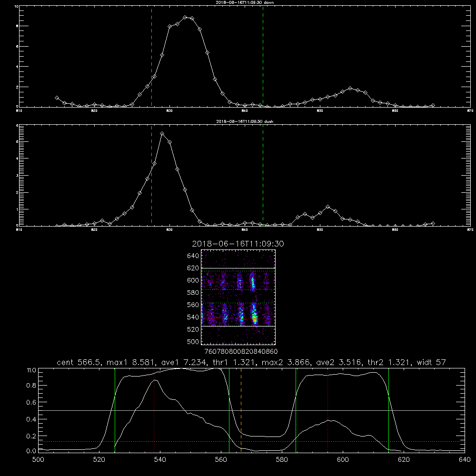Click the dawn plot title text

point(245,2)
